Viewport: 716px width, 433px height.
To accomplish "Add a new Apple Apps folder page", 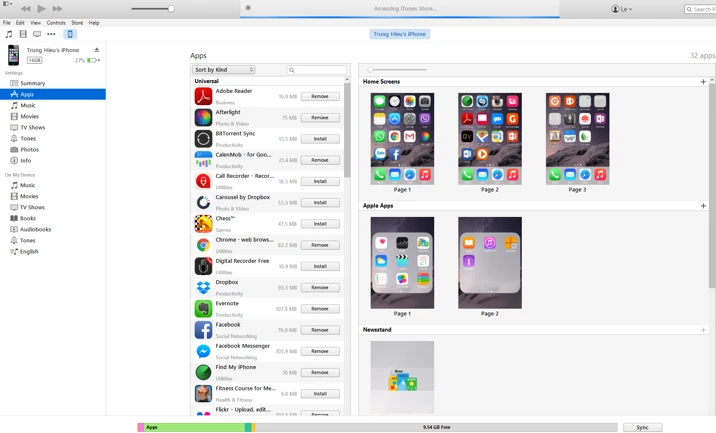I will click(703, 206).
